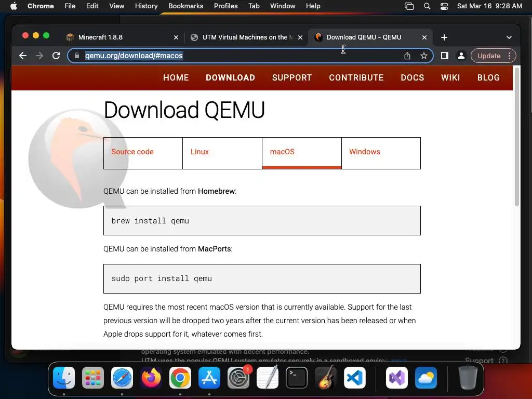Go back using the browser back arrow

click(x=23, y=56)
